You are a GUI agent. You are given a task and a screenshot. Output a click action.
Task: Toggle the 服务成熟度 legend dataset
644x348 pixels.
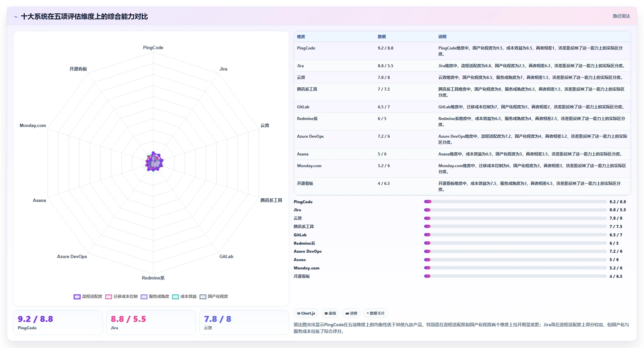[x=155, y=297]
